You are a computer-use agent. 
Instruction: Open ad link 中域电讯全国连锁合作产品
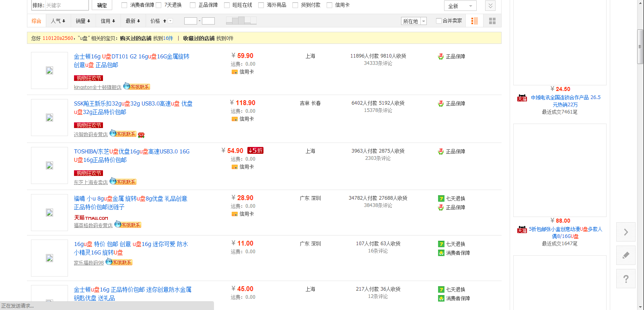566,101
